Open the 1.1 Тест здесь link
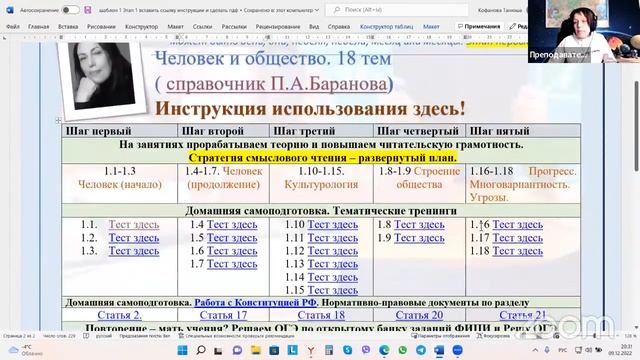 (133, 224)
